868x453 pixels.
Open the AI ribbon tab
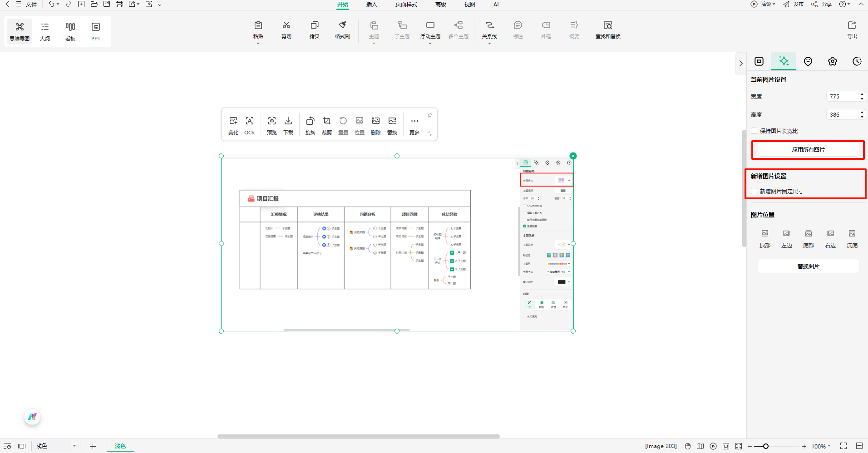pyautogui.click(x=496, y=5)
